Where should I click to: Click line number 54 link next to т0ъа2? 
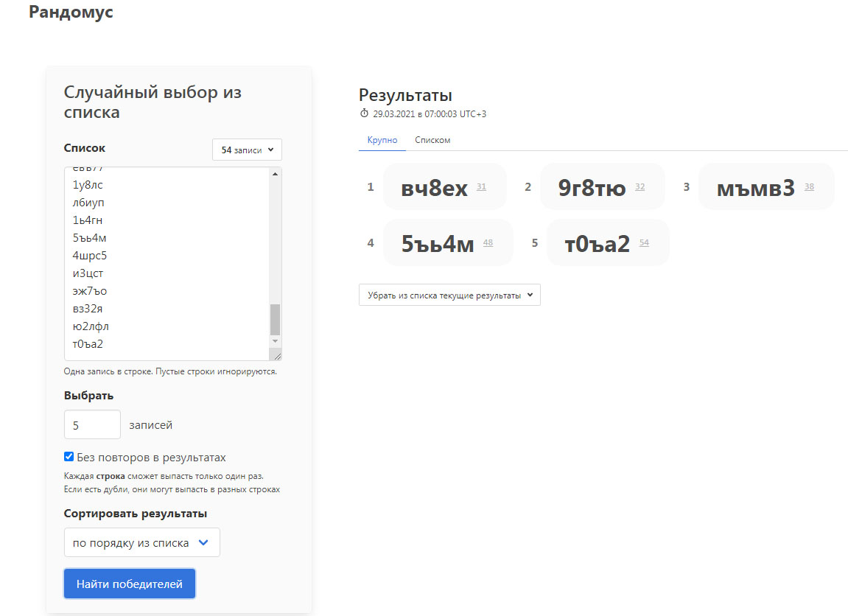(x=644, y=243)
